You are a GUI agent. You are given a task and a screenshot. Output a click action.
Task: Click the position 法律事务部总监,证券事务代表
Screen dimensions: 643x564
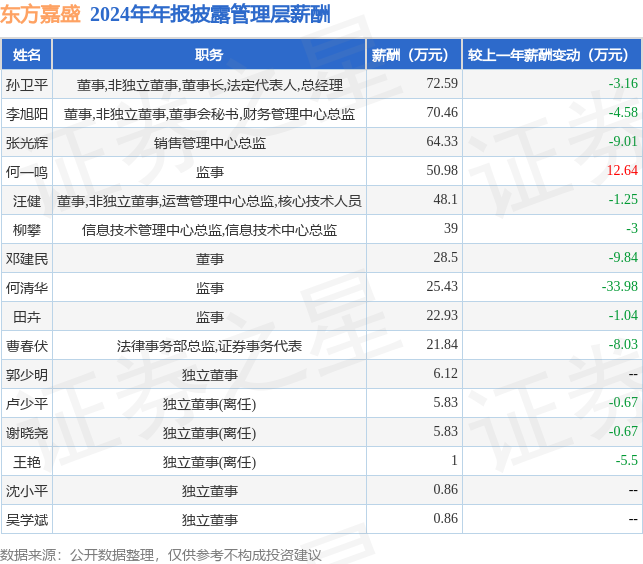(x=209, y=346)
